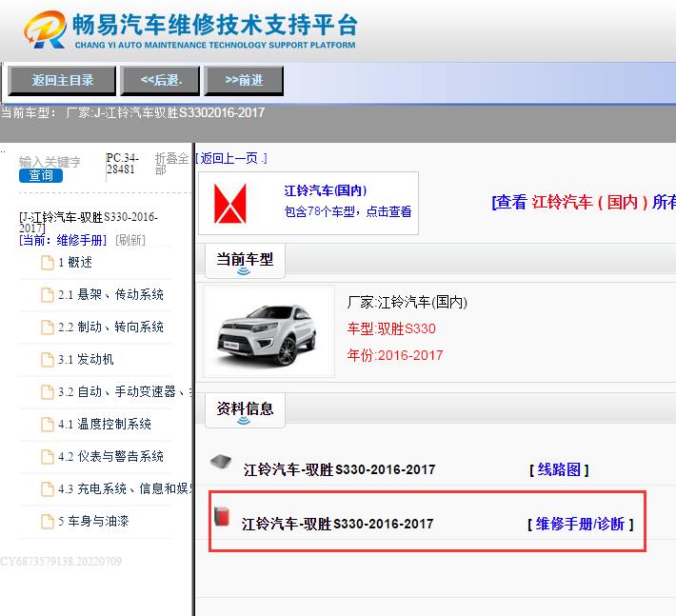Click the blue 查询 search button

click(41, 175)
